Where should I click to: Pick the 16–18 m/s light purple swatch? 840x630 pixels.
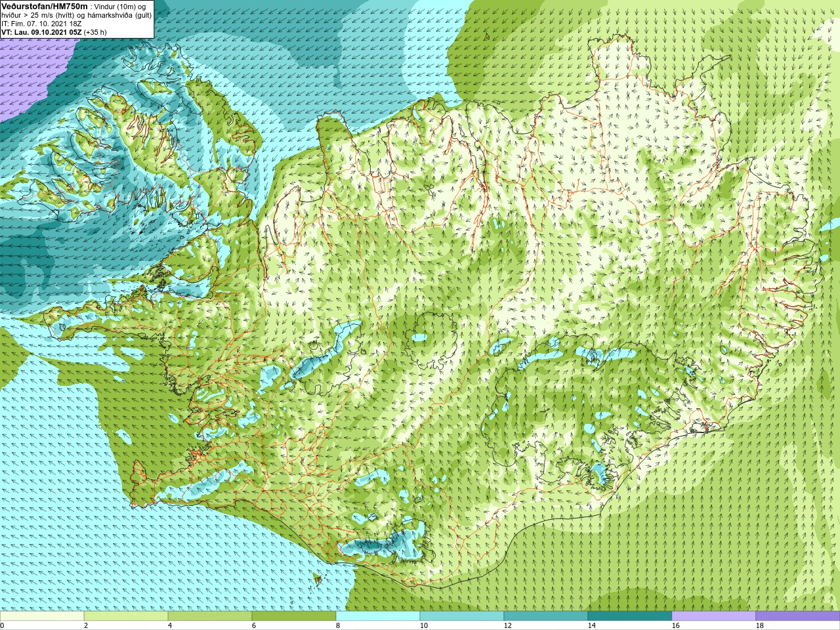click(714, 616)
